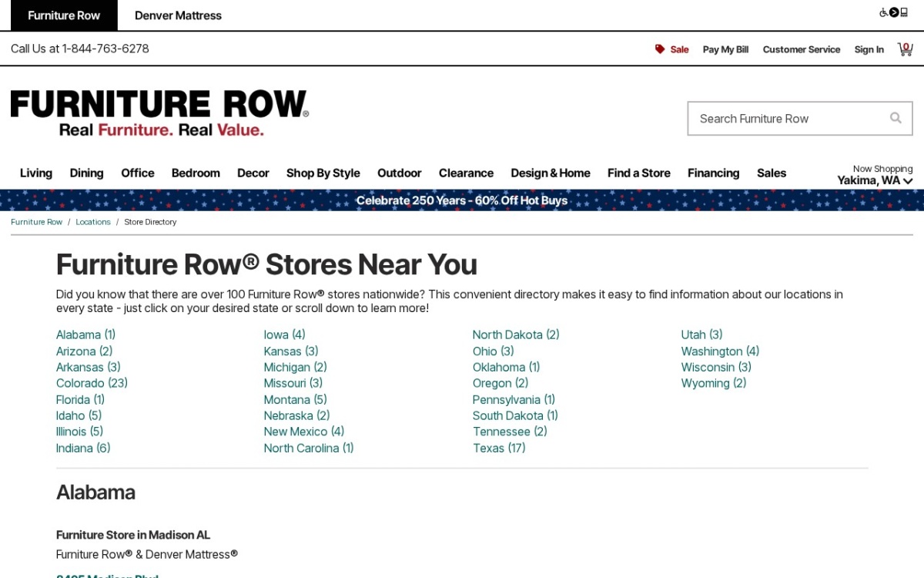Jump to New Mexico (4) stores
The width and height of the screenshot is (924, 578).
point(304,432)
